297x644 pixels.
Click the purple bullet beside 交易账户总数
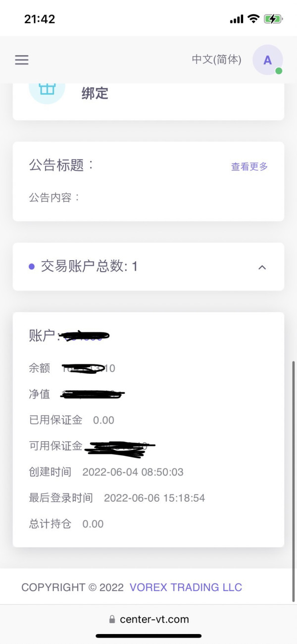32,267
